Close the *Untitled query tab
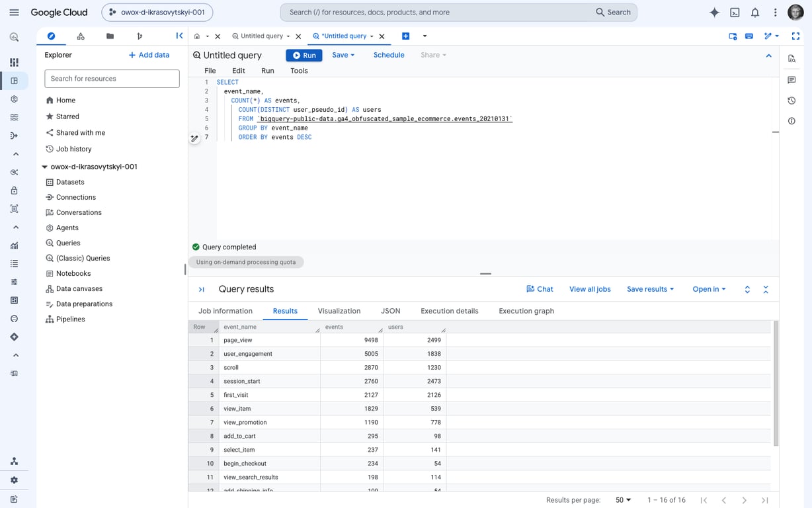The width and height of the screenshot is (812, 508). tap(382, 36)
